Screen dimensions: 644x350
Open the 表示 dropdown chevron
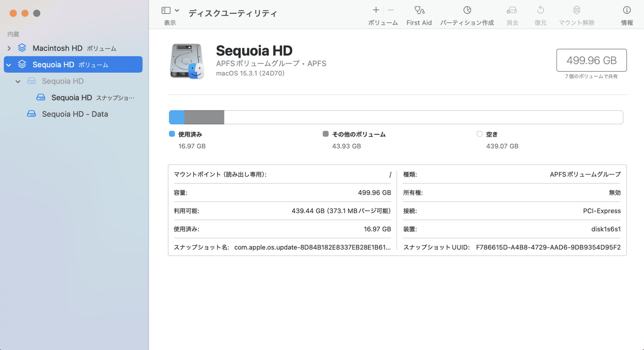[177, 10]
